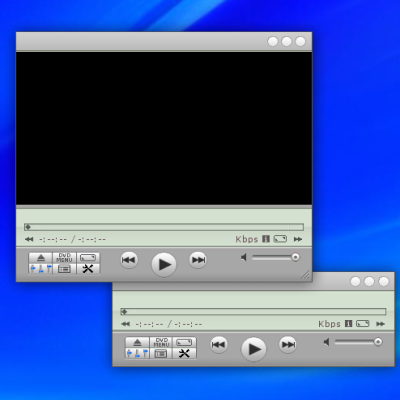Image resolution: width=400 pixels, height=400 pixels.
Task: Mute speaker icon in small player
Action: tap(327, 342)
